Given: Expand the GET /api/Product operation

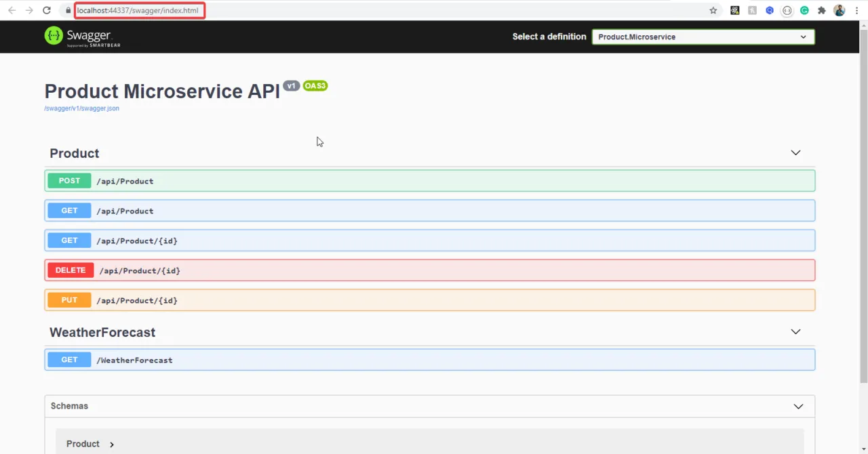Looking at the screenshot, I should coord(430,211).
